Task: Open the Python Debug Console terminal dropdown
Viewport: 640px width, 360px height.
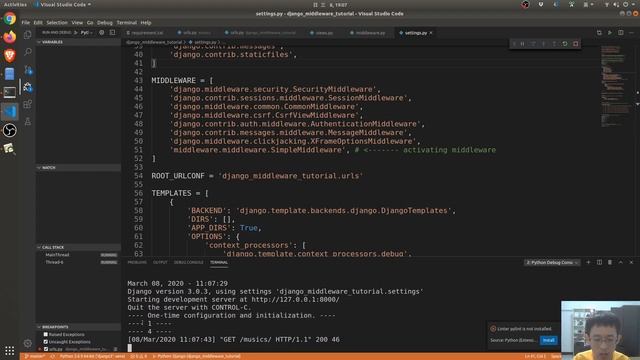Action: pyautogui.click(x=552, y=262)
